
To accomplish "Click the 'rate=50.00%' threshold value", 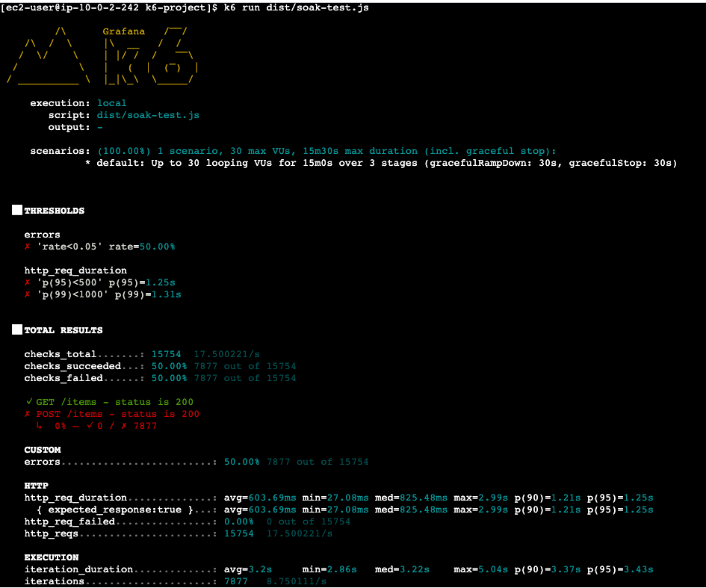I will point(142,247).
